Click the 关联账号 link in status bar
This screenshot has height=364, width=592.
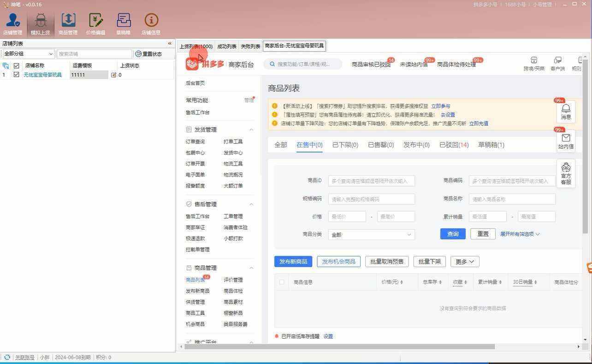(x=25, y=357)
